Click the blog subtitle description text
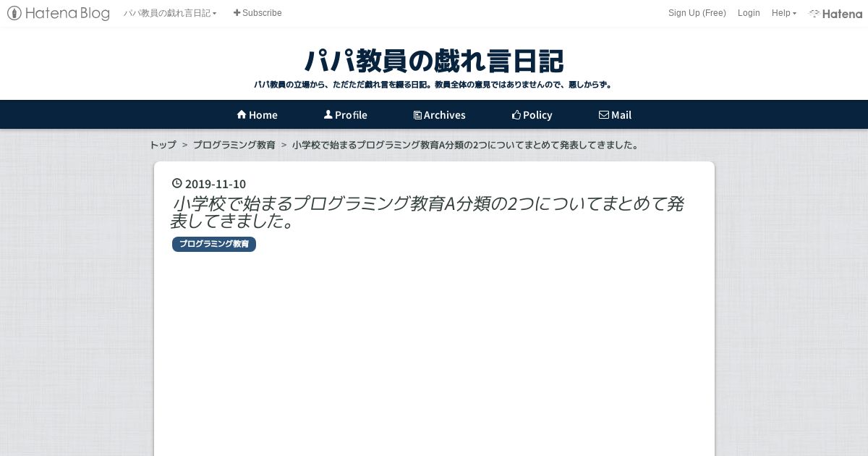 (434, 85)
